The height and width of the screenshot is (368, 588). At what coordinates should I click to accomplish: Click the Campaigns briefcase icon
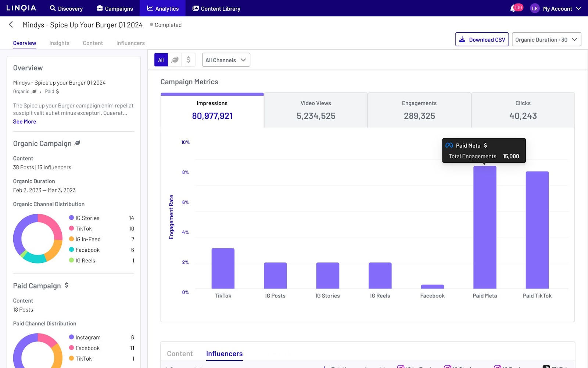tap(100, 8)
